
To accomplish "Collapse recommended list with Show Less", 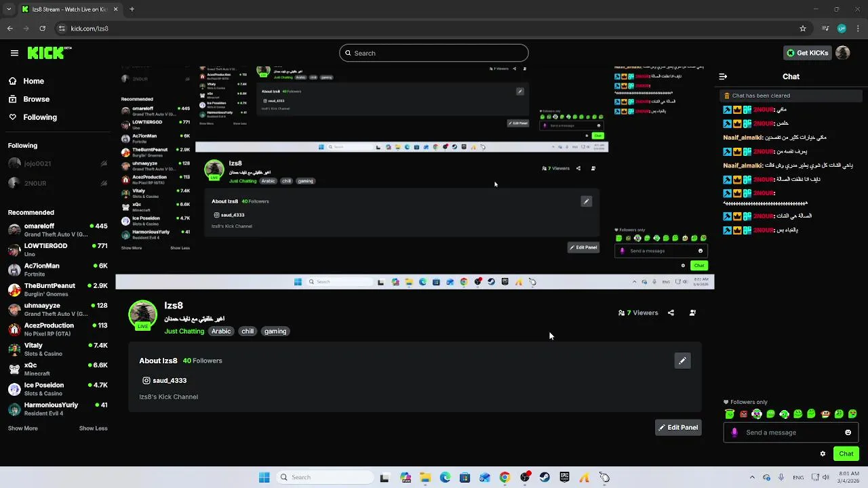I will (93, 428).
